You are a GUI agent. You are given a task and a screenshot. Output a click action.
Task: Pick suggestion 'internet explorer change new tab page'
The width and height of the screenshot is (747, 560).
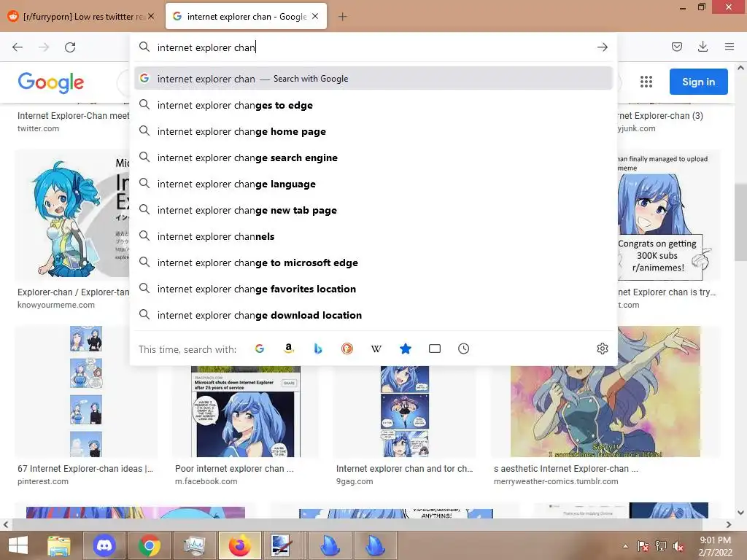(x=373, y=210)
